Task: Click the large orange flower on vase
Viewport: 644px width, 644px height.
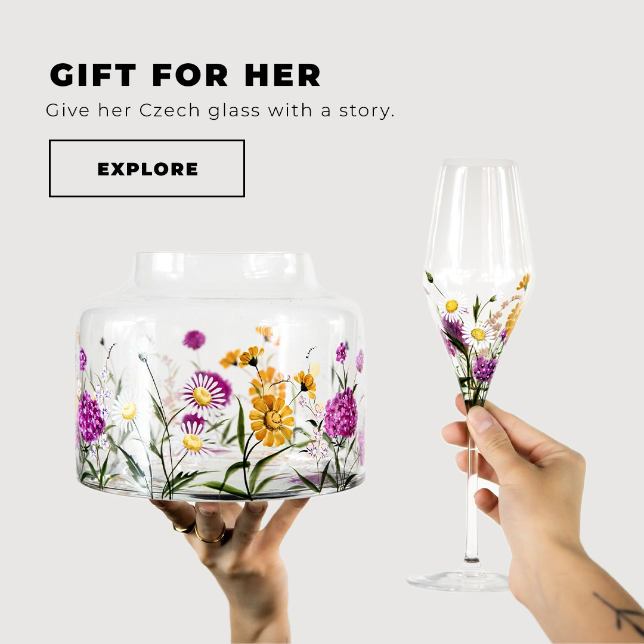Action: (x=271, y=420)
